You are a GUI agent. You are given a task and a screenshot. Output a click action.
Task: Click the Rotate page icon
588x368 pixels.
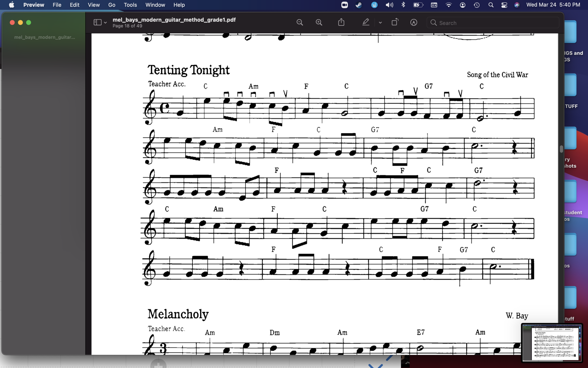pyautogui.click(x=394, y=22)
